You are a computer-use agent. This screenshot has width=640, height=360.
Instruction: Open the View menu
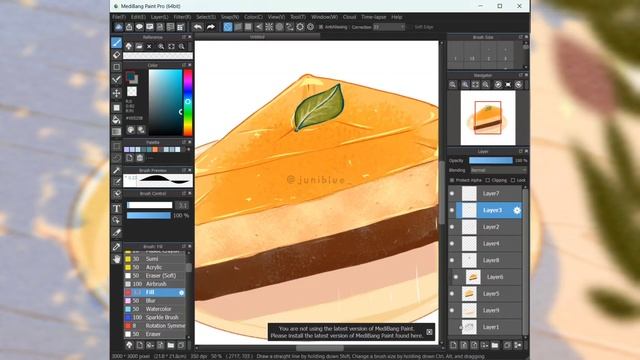click(x=276, y=17)
